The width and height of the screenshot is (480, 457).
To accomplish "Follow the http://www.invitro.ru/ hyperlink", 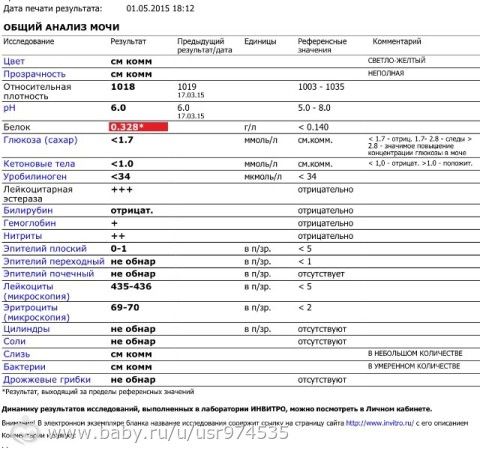I will click(380, 423).
